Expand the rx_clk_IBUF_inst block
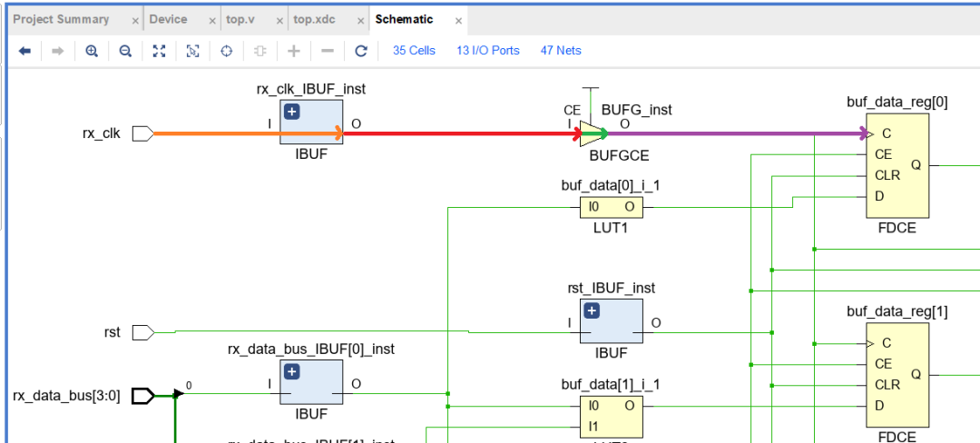 tap(292, 112)
